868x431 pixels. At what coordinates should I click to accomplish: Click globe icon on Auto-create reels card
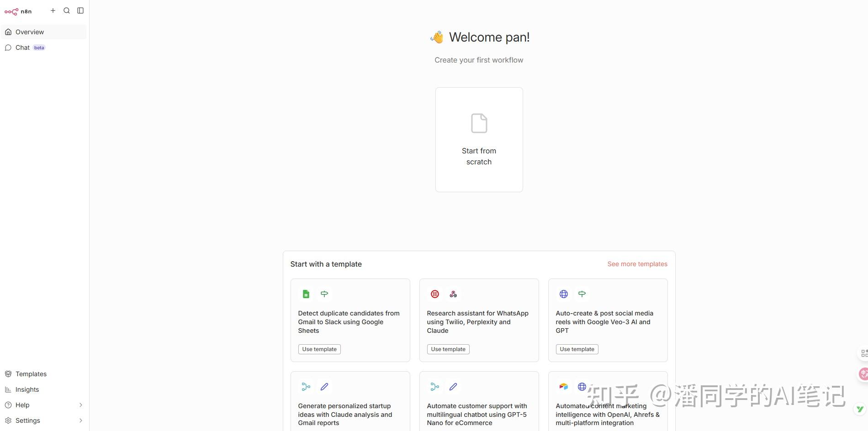coord(564,294)
